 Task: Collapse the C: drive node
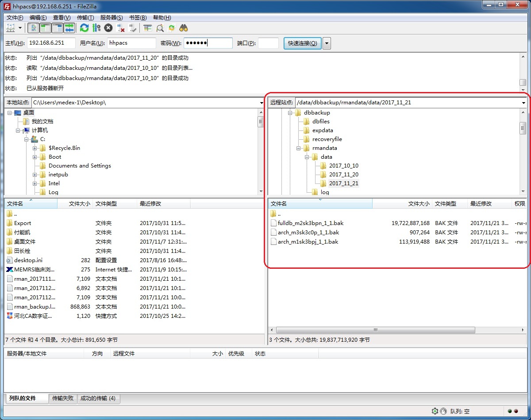[27, 139]
